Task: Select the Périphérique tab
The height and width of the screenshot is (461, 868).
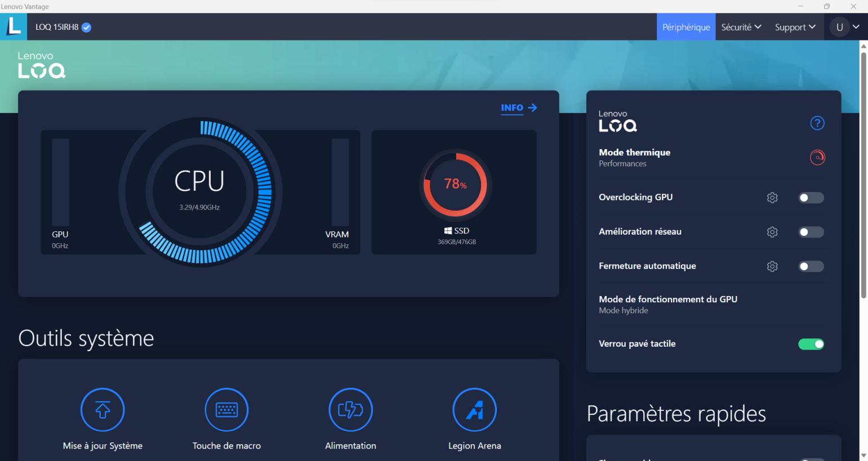Action: [686, 27]
